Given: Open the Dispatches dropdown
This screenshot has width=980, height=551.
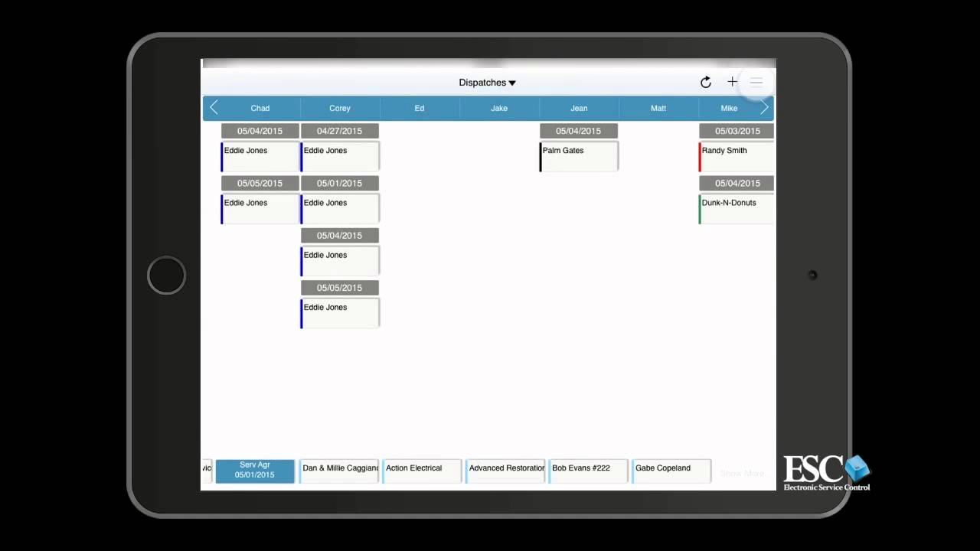Looking at the screenshot, I should point(488,83).
